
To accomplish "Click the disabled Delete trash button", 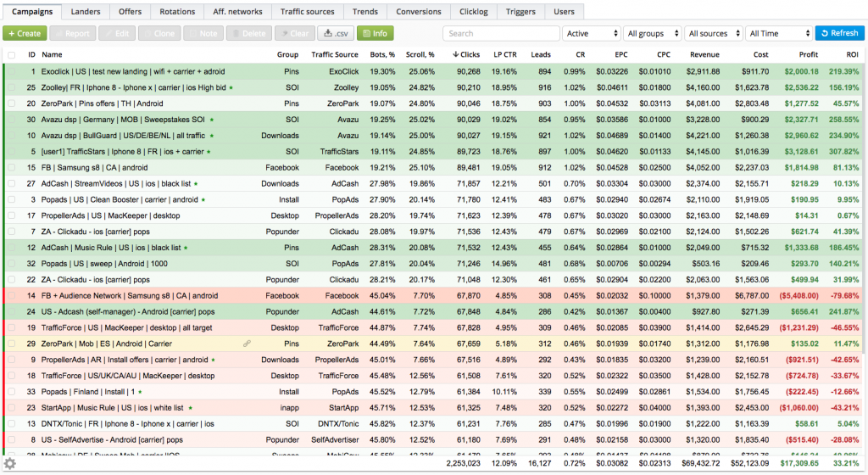I will (249, 33).
